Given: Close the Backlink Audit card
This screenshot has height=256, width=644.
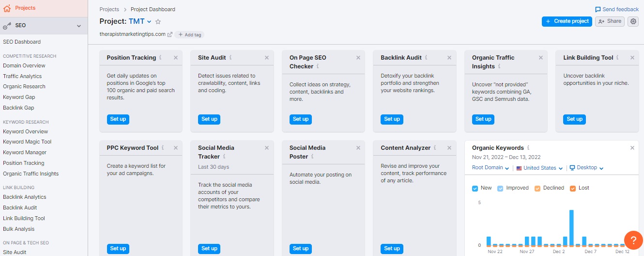Looking at the screenshot, I should pos(449,58).
